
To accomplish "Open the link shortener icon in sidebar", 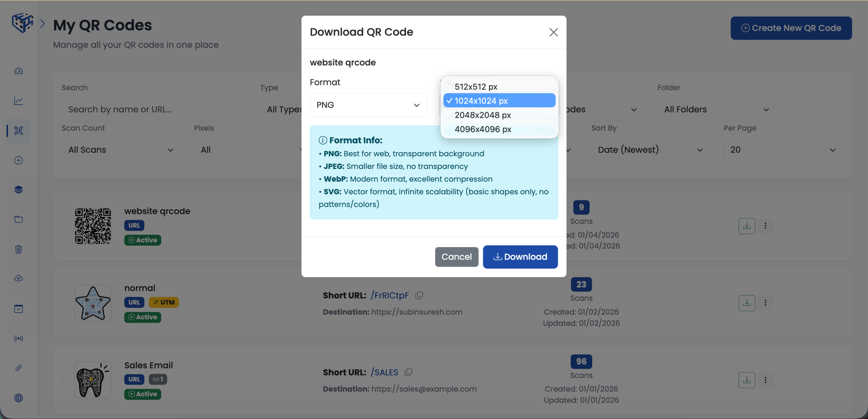I will pos(18,368).
